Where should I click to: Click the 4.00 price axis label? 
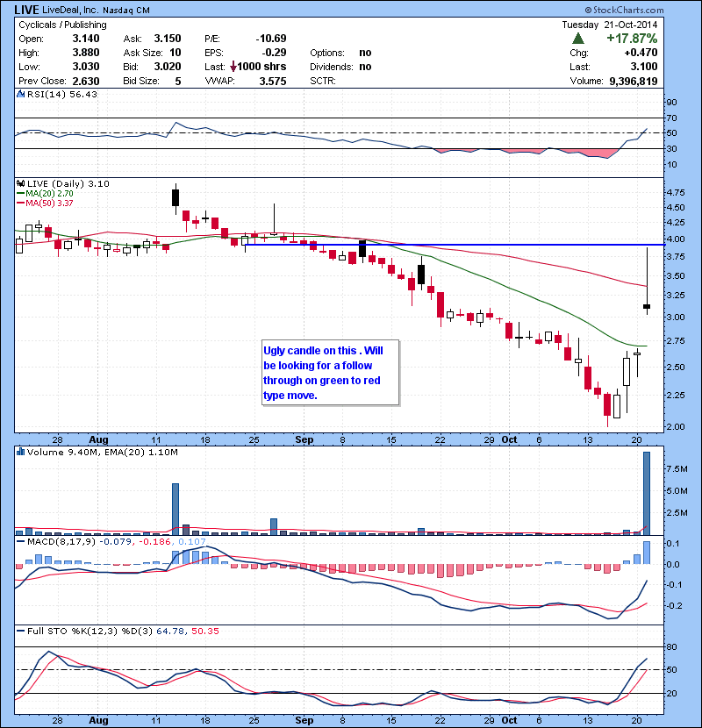[x=675, y=239]
